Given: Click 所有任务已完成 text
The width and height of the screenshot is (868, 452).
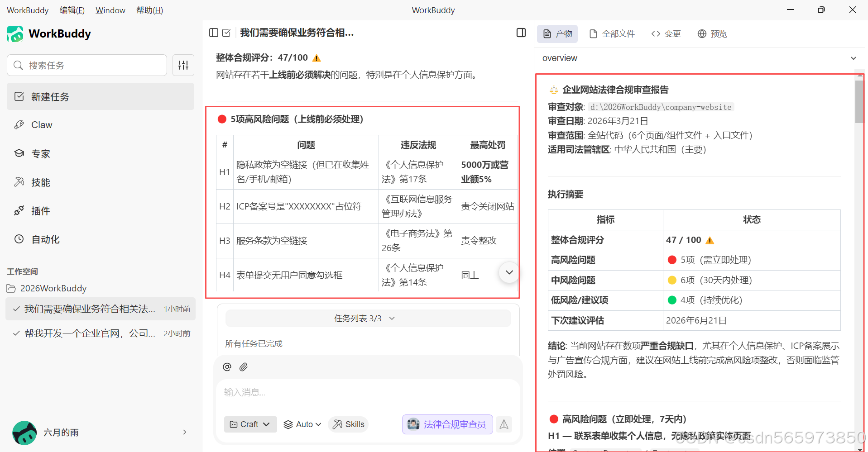Looking at the screenshot, I should click(x=254, y=343).
